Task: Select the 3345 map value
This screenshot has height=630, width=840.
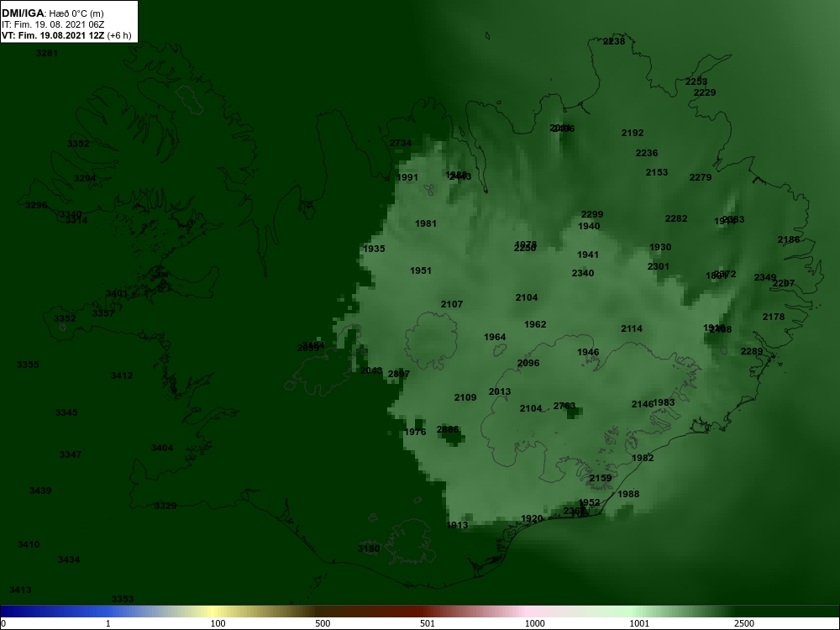Action: click(x=66, y=412)
